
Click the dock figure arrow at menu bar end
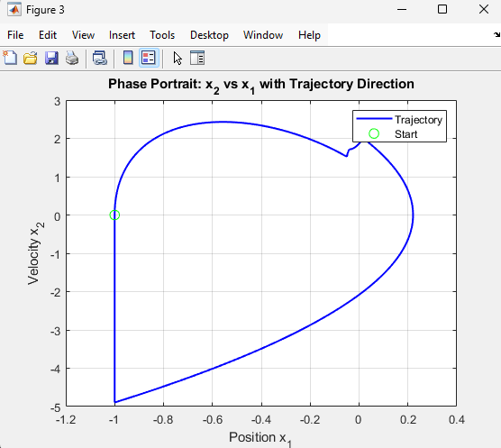pos(496,34)
